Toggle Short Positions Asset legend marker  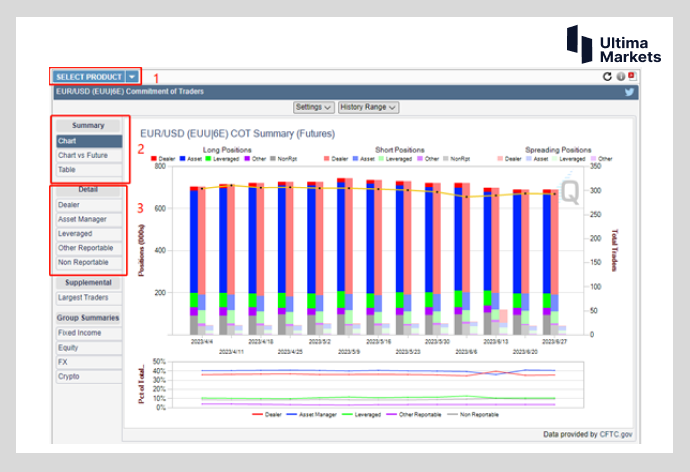(357, 158)
